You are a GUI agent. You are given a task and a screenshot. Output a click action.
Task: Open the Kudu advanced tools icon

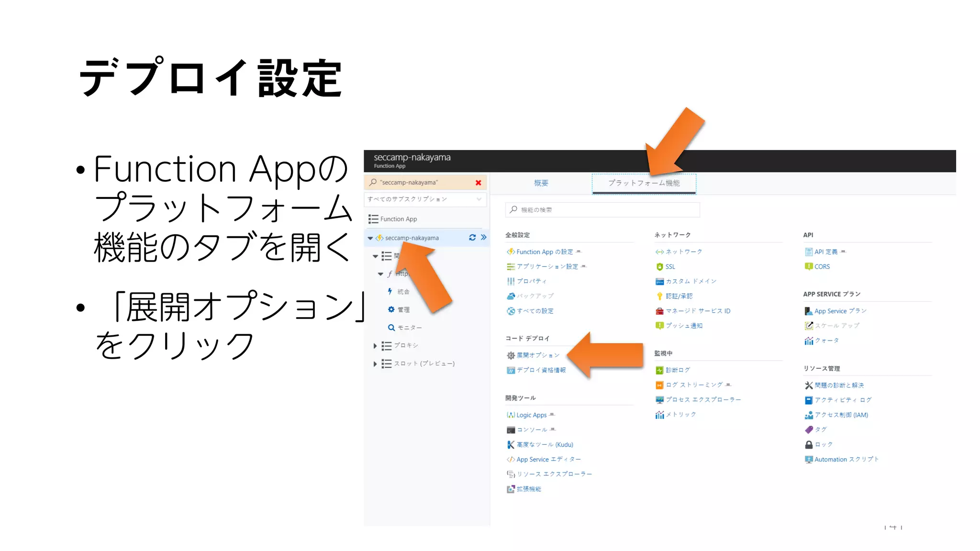point(511,445)
